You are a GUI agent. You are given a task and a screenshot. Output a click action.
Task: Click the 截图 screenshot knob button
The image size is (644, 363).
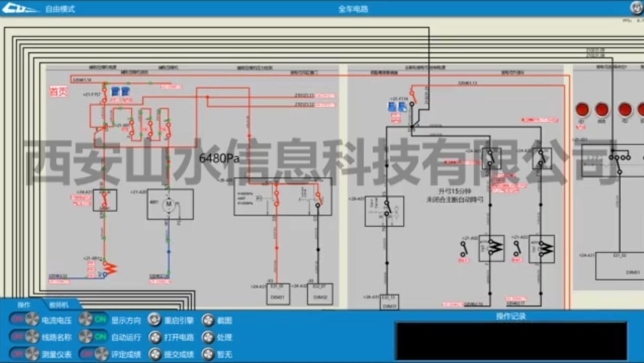click(208, 320)
